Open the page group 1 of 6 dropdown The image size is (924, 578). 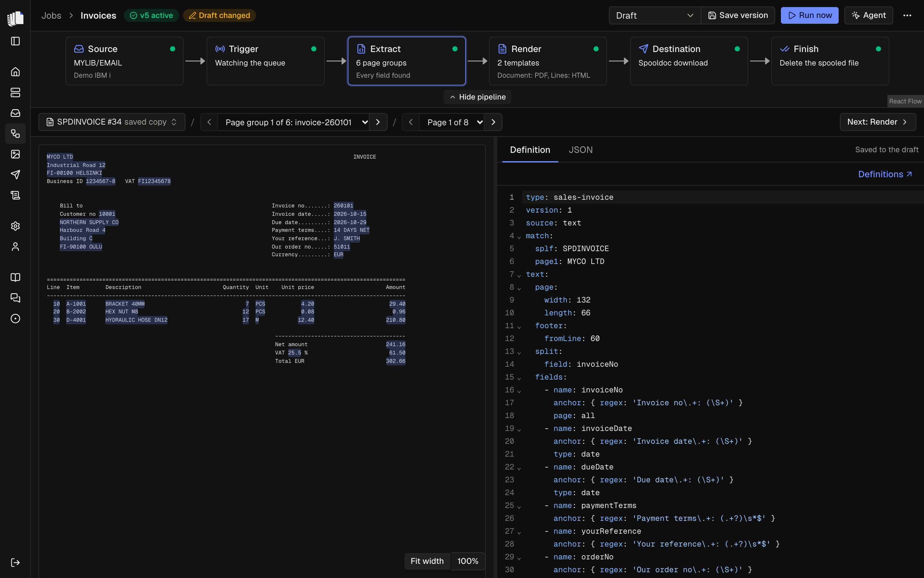tap(293, 122)
